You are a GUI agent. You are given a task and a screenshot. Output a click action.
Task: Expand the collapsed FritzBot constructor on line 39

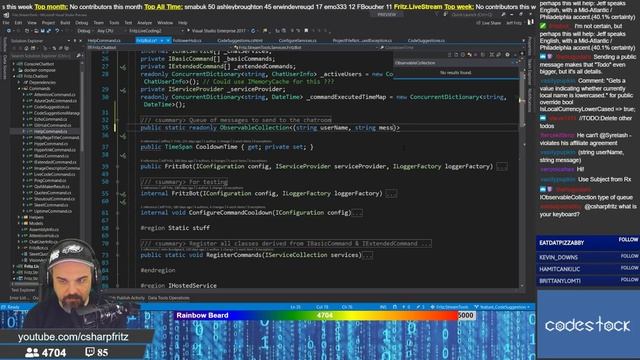pyautogui.click(x=502, y=167)
